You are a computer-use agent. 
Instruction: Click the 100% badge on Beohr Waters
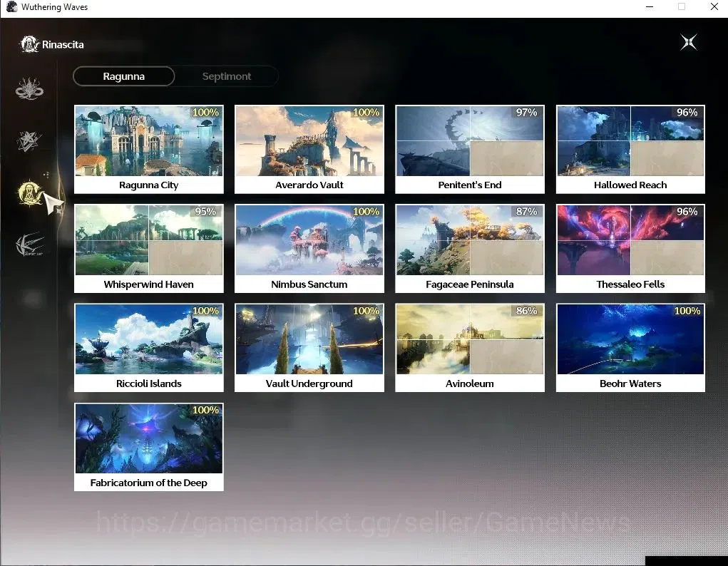pyautogui.click(x=687, y=311)
